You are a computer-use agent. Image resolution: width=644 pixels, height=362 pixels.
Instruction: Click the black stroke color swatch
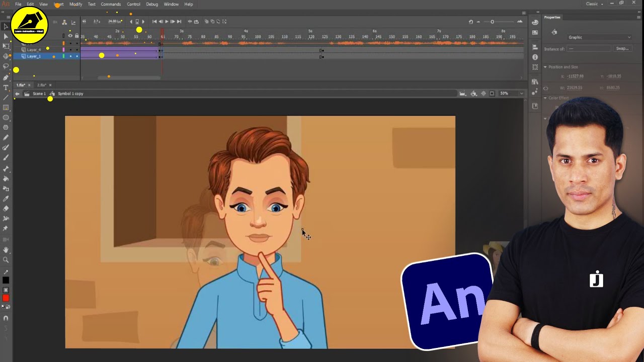tap(6, 280)
